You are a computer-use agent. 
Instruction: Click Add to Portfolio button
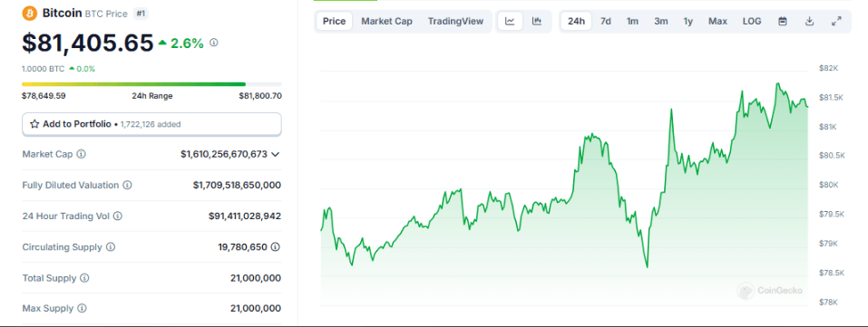[151, 124]
